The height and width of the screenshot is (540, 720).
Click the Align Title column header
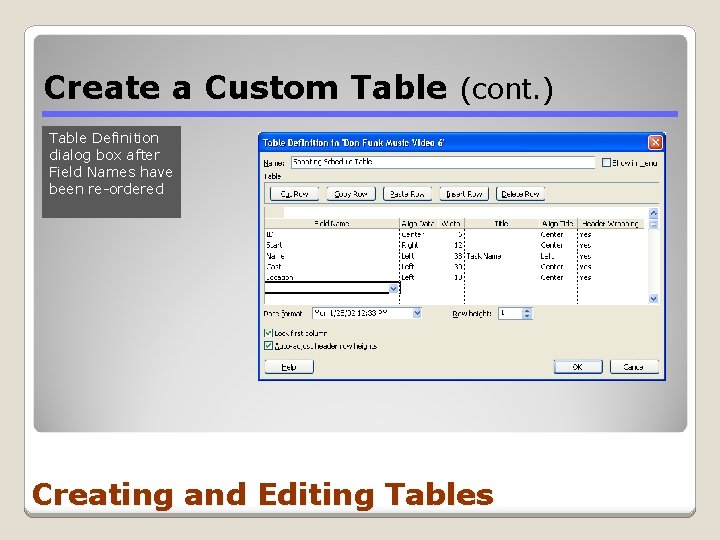tap(558, 224)
